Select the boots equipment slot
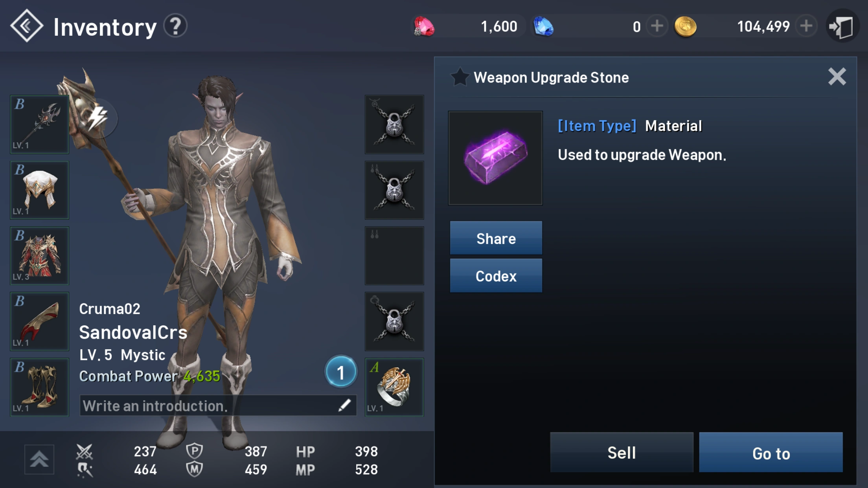 39,387
